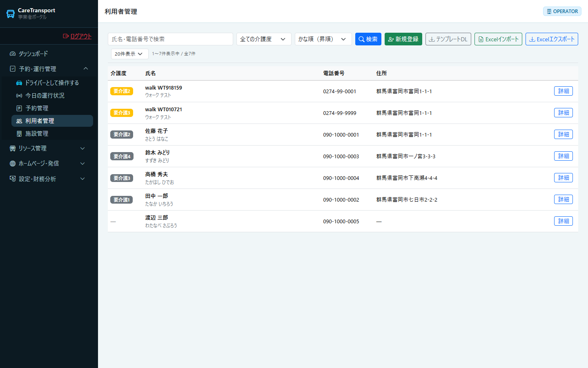Click the 要介護1 badge for 田中 一郎
This screenshot has width=588, height=368.
click(122, 200)
